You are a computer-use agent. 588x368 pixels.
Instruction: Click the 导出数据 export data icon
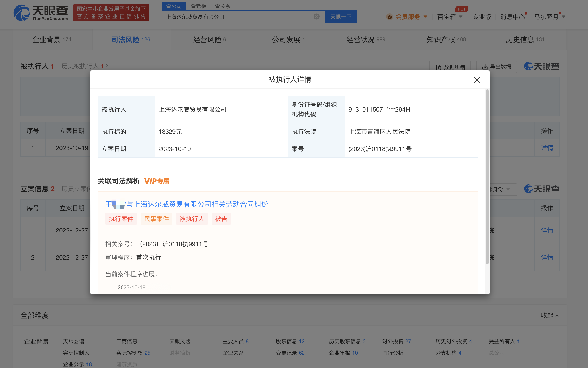(x=485, y=66)
